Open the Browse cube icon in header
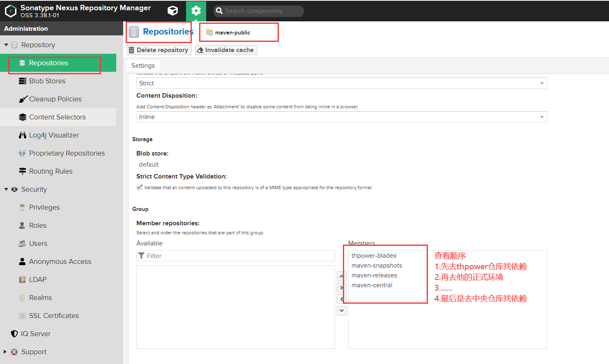The image size is (609, 364). [173, 11]
